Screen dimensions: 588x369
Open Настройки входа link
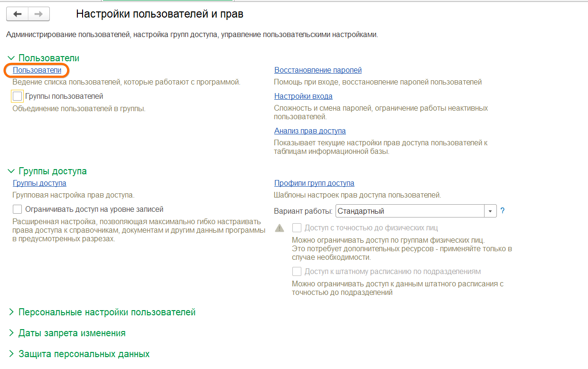coord(303,96)
